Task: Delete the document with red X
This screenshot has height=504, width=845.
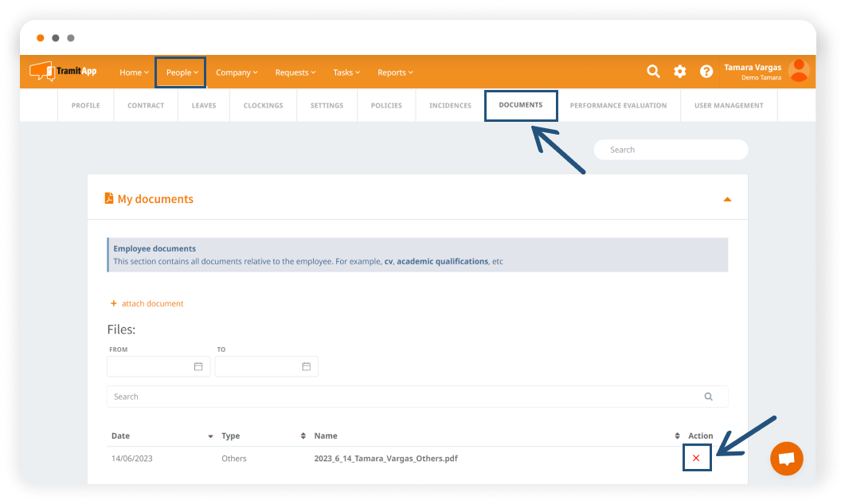Action: pos(696,459)
